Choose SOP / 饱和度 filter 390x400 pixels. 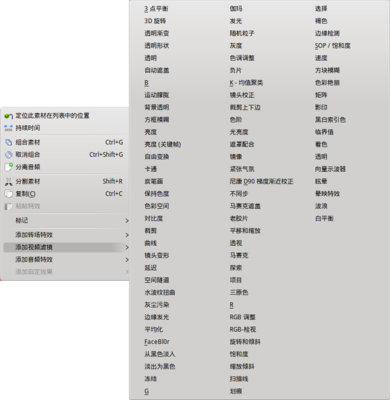coord(333,46)
